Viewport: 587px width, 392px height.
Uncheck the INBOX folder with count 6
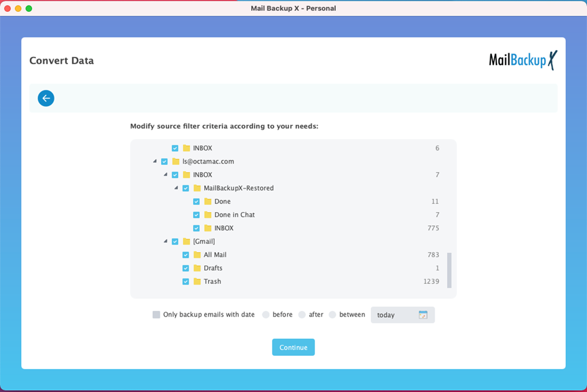175,148
